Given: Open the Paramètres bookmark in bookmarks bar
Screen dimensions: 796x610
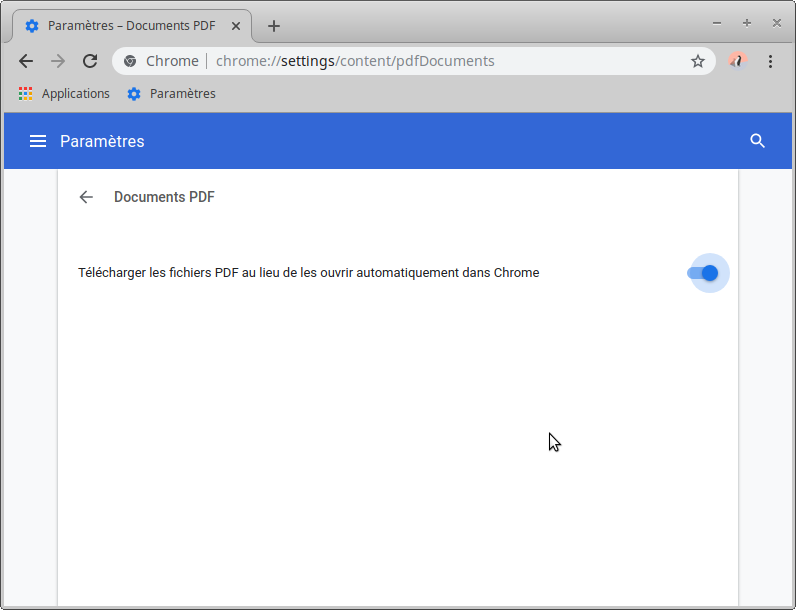Looking at the screenshot, I should [x=171, y=94].
